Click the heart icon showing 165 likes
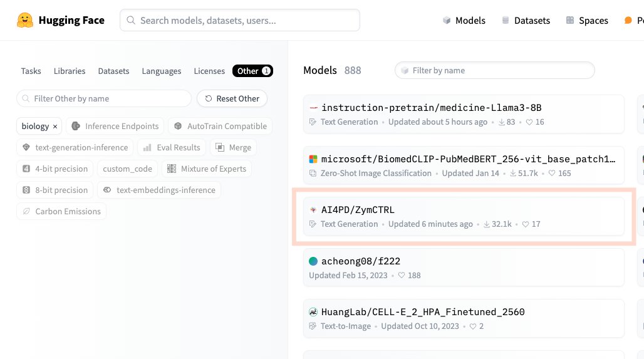The height and width of the screenshot is (359, 644). coord(552,174)
